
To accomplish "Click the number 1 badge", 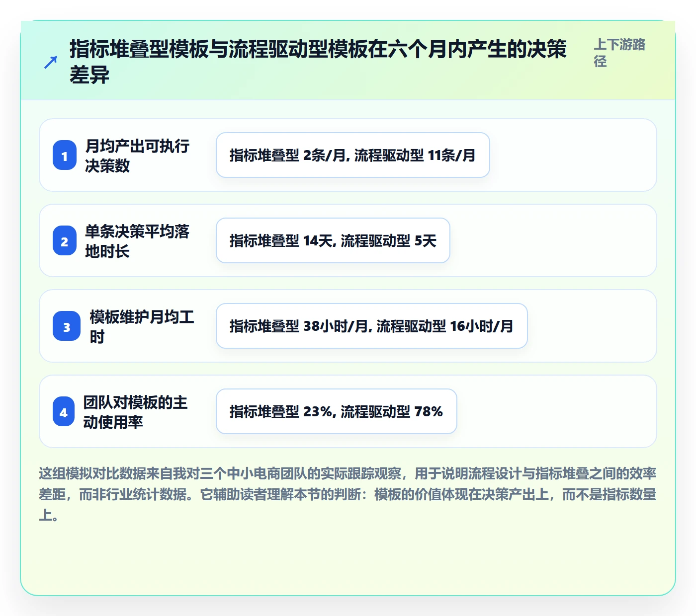I will (65, 155).
